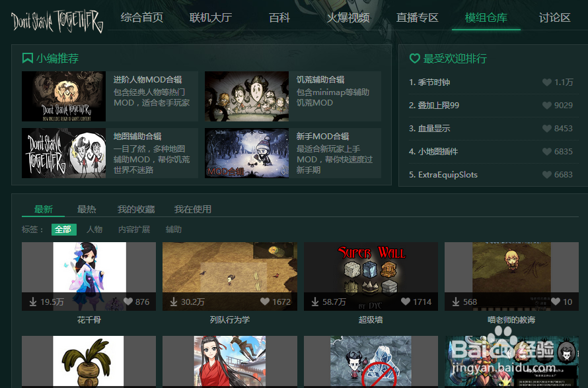The height and width of the screenshot is (388, 588).
Task: Select the 模组仓库 nav tab
Action: pos(486,18)
